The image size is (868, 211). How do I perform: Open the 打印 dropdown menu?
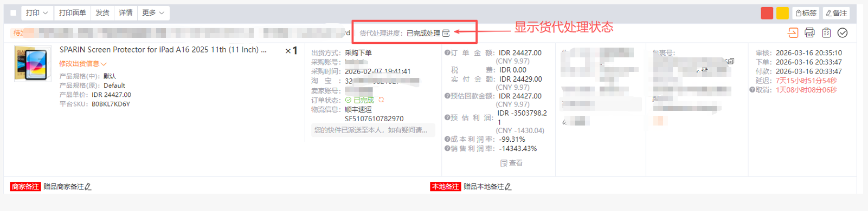(37, 13)
